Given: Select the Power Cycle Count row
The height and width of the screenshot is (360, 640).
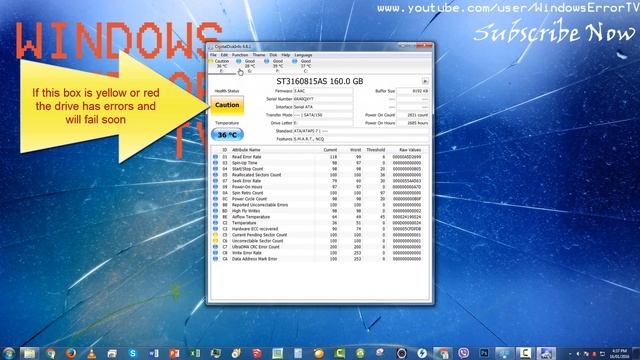Looking at the screenshot, I should pos(318,199).
